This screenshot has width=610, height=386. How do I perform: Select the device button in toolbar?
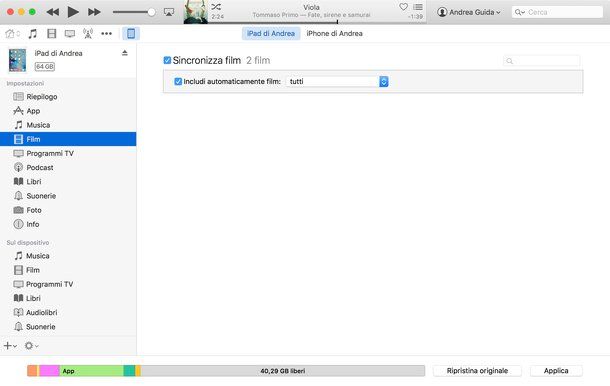[131, 33]
